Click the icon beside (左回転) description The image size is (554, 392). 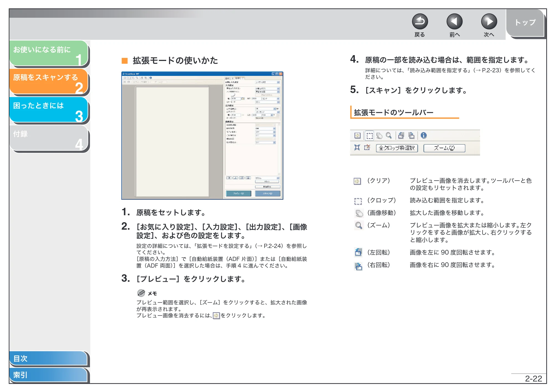358,252
